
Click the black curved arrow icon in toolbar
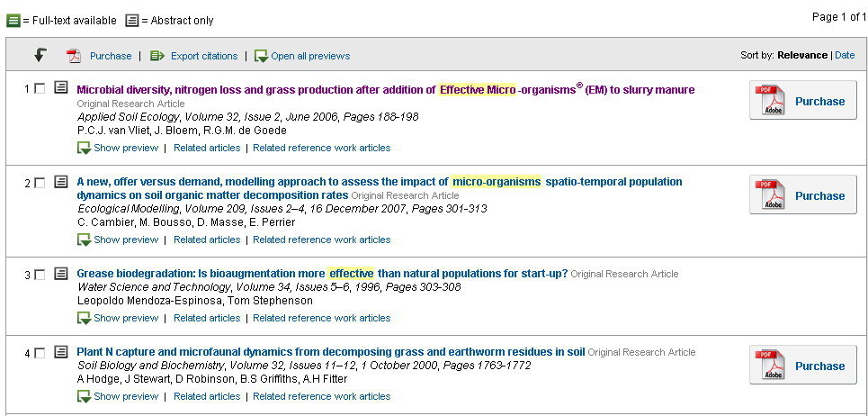(40, 55)
